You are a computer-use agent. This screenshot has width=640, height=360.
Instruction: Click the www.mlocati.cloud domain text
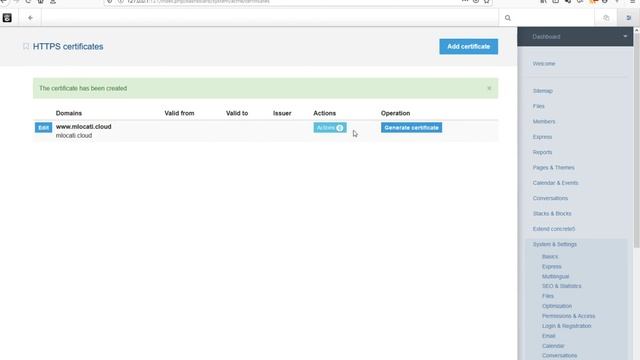(x=83, y=127)
